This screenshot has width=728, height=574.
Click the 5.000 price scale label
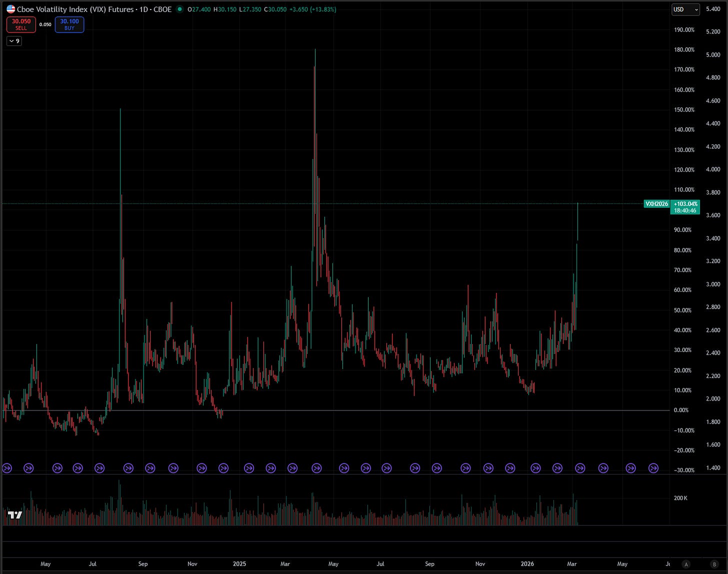[x=713, y=55]
